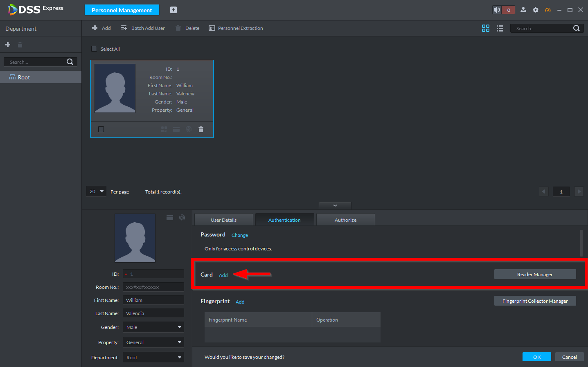
Task: Delete department using sidebar trash icon
Action: coord(20,45)
